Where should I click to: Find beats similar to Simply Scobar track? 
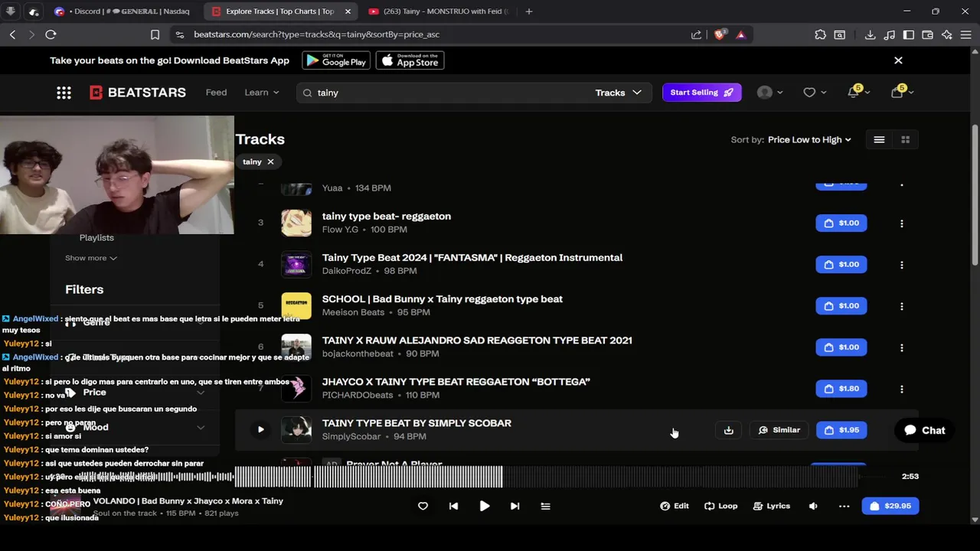point(779,430)
